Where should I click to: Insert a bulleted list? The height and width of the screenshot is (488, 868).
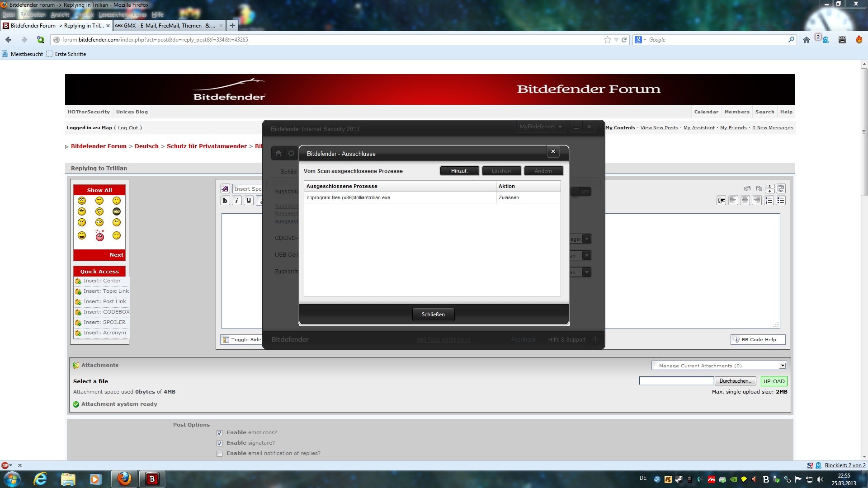click(x=781, y=201)
